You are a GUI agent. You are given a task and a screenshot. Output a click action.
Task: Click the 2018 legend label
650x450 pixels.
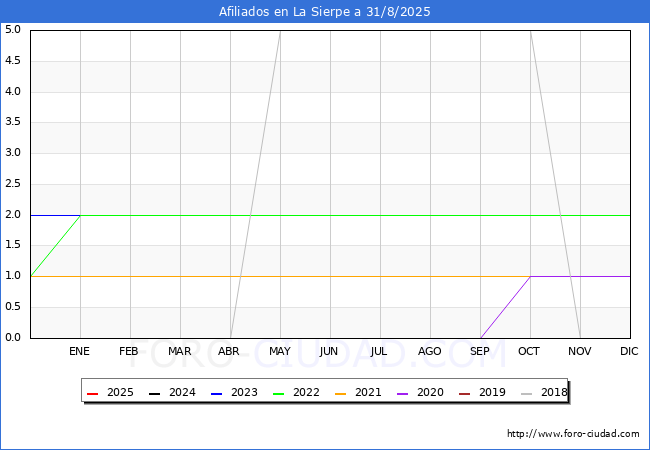[554, 393]
